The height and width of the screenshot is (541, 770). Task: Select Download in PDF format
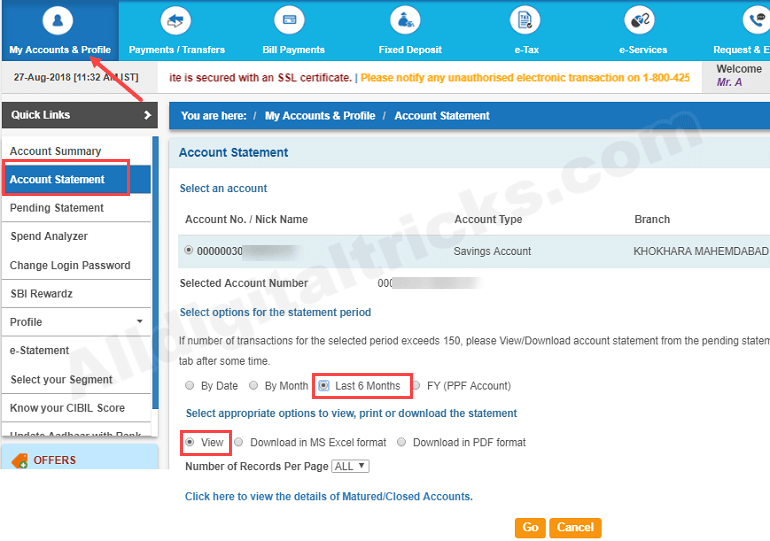tap(402, 442)
